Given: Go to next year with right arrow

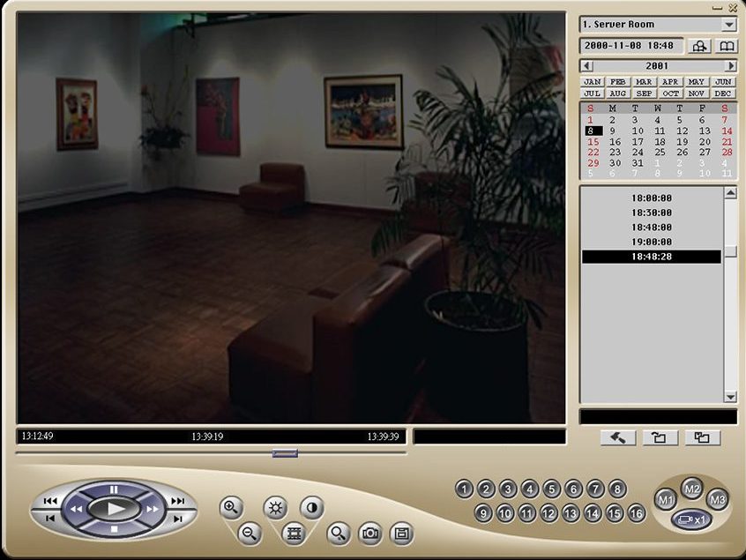Looking at the screenshot, I should [x=730, y=66].
